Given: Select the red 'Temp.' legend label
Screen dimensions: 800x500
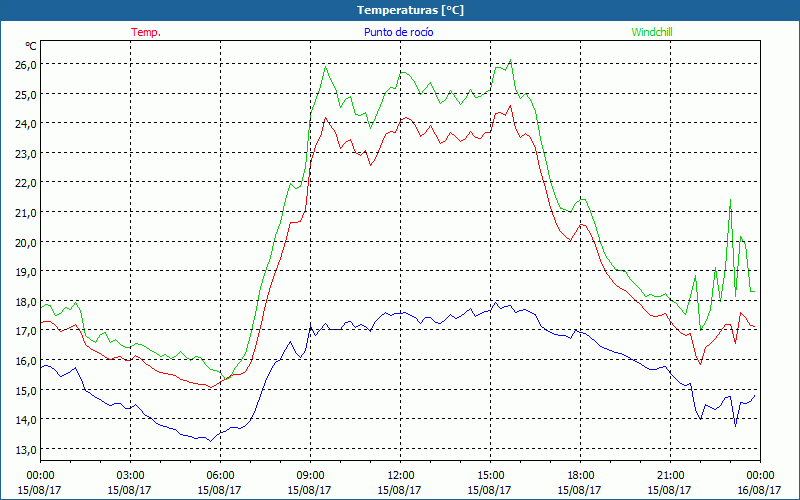Looking at the screenshot, I should pyautogui.click(x=146, y=32).
